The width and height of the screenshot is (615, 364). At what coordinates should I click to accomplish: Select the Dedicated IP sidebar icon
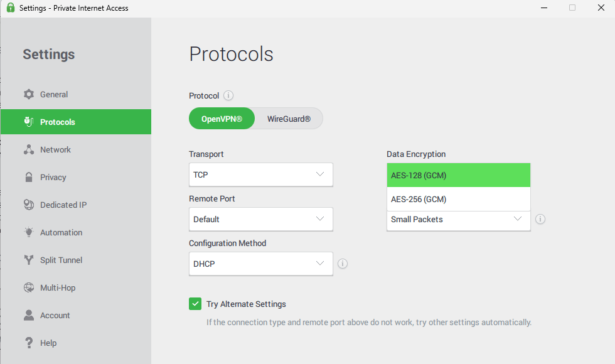click(x=28, y=205)
